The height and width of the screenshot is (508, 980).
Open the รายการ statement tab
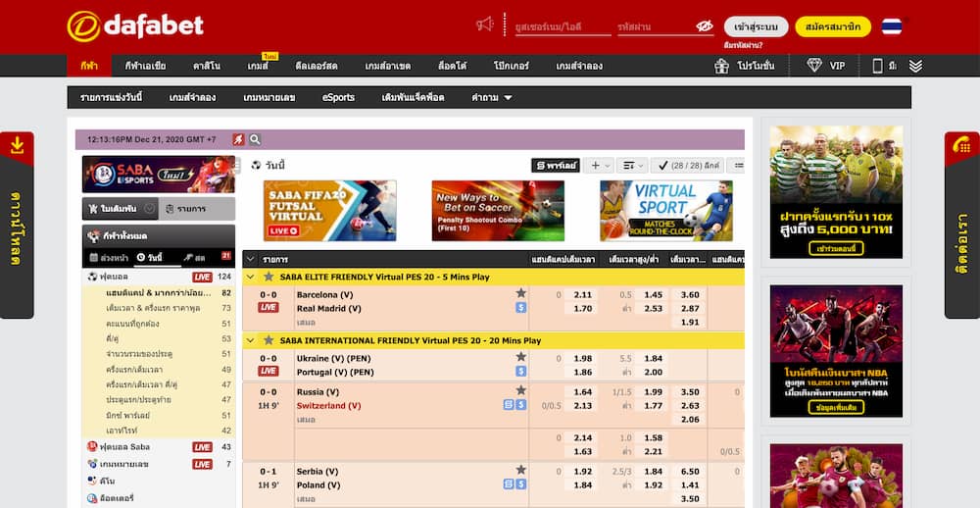[197, 209]
